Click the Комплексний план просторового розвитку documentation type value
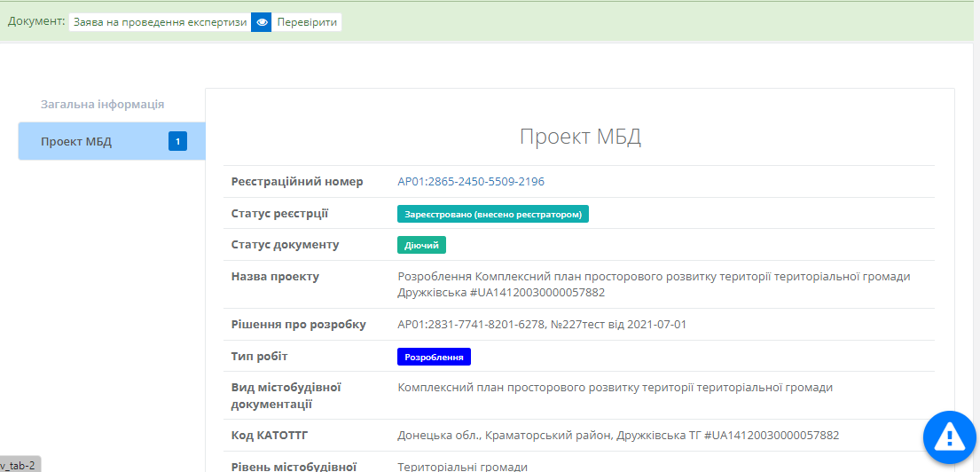This screenshot has height=472, width=980. point(615,388)
